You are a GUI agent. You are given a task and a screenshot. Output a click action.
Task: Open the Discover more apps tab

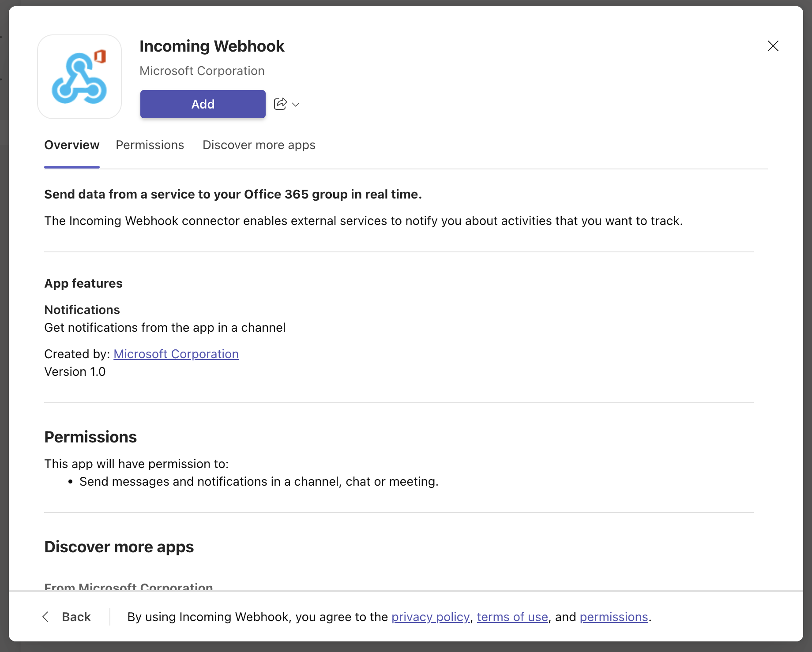pyautogui.click(x=259, y=145)
